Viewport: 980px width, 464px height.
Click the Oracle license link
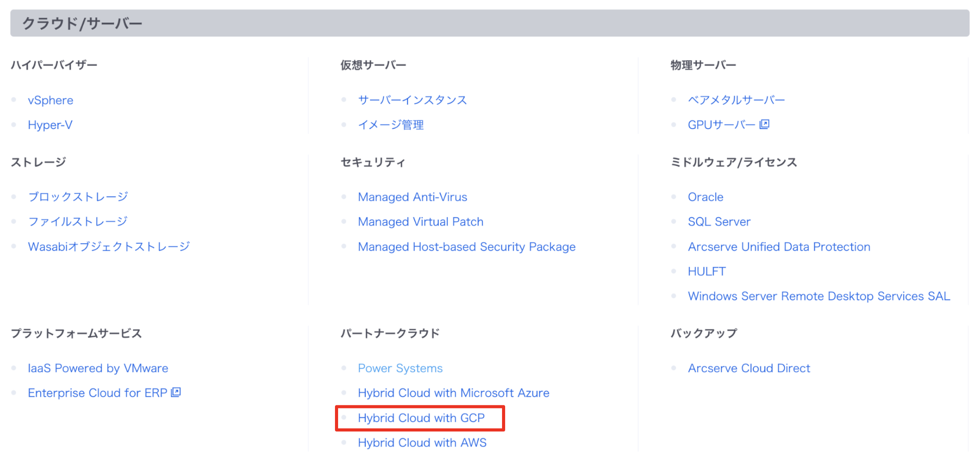705,197
